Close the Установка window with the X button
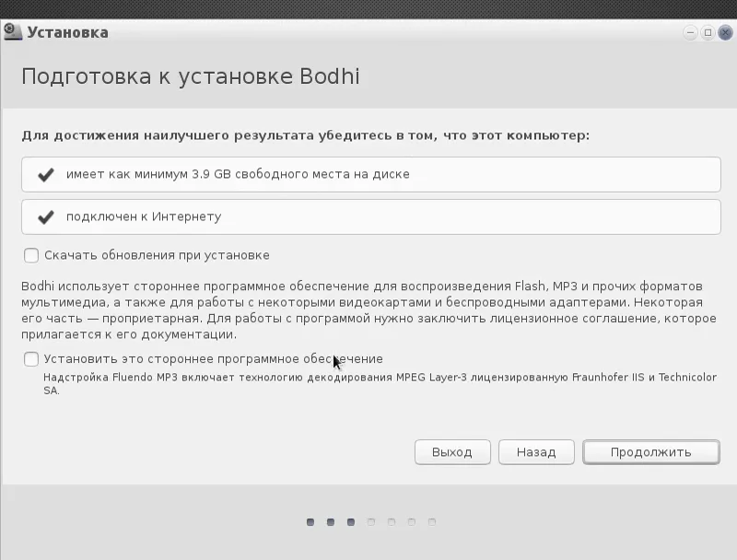737x560 pixels. (725, 33)
